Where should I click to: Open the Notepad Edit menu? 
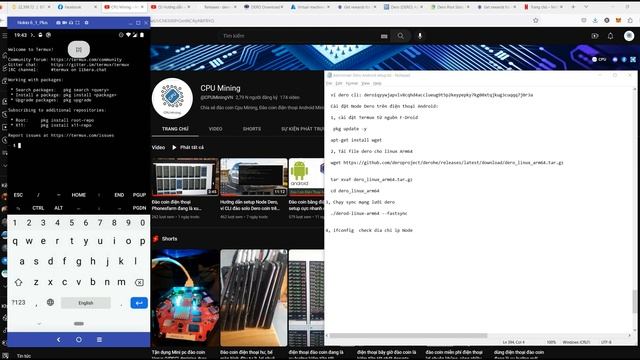point(339,83)
